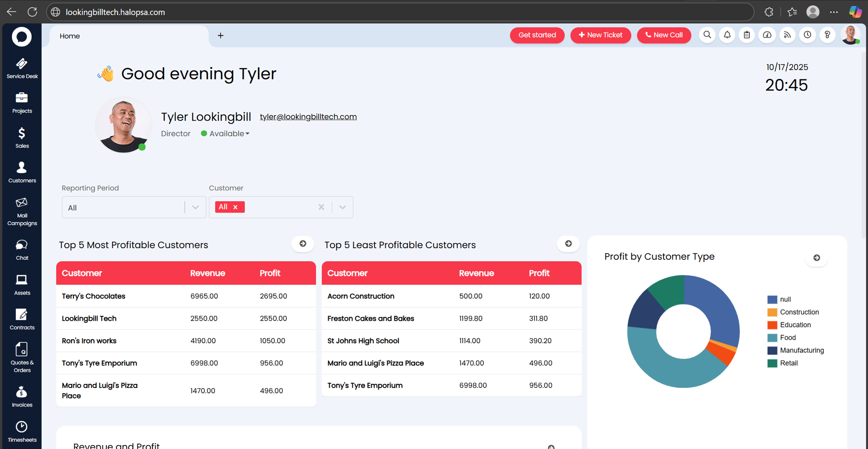Click the search magnifier icon
The image size is (868, 449).
tap(707, 35)
